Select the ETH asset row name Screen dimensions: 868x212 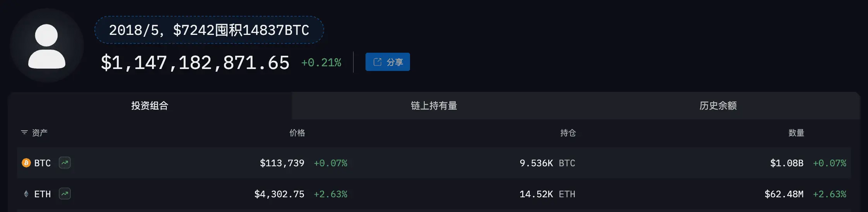point(43,194)
